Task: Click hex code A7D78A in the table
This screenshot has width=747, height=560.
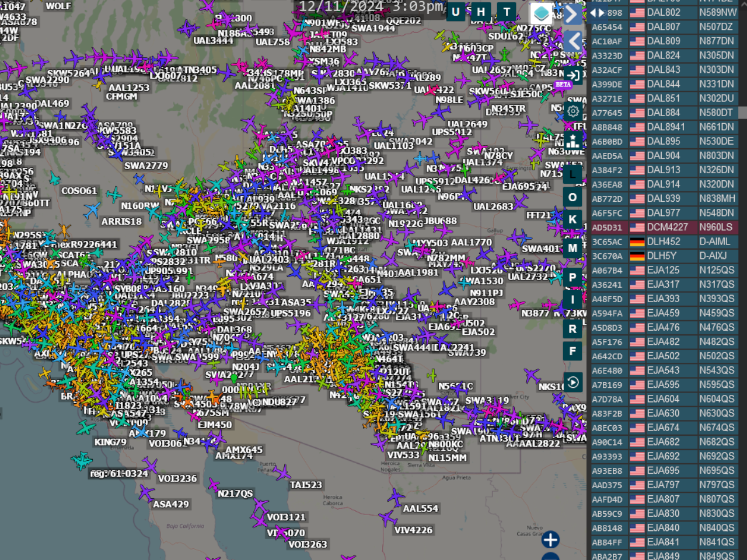Action: point(607,400)
